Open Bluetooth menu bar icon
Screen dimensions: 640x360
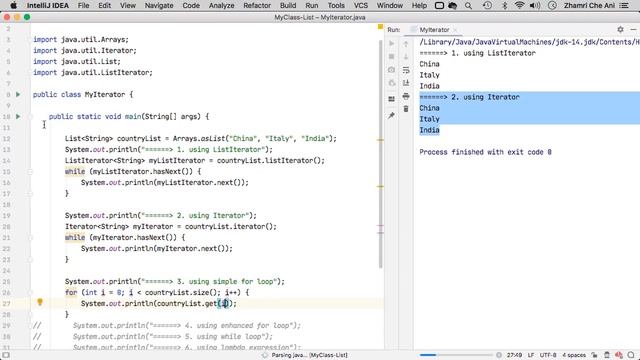click(x=504, y=5)
